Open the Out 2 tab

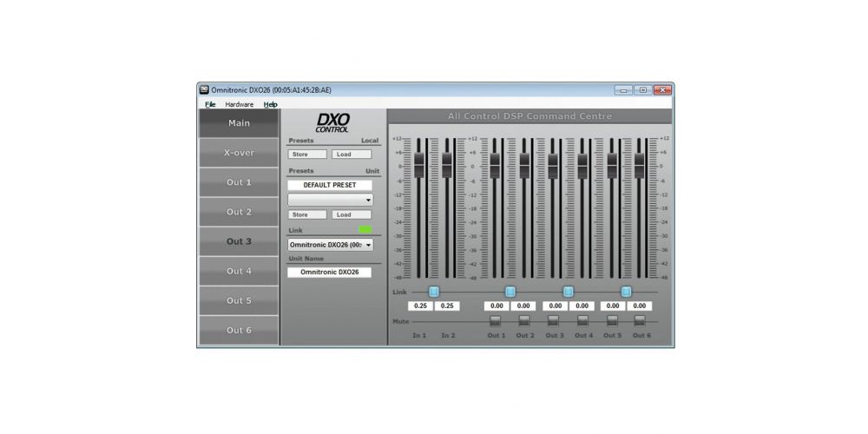(240, 212)
